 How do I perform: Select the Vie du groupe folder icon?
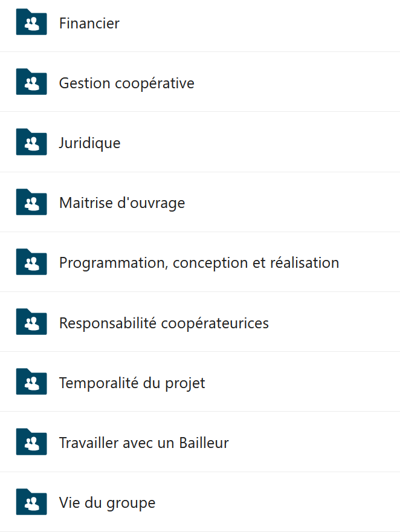click(x=31, y=501)
